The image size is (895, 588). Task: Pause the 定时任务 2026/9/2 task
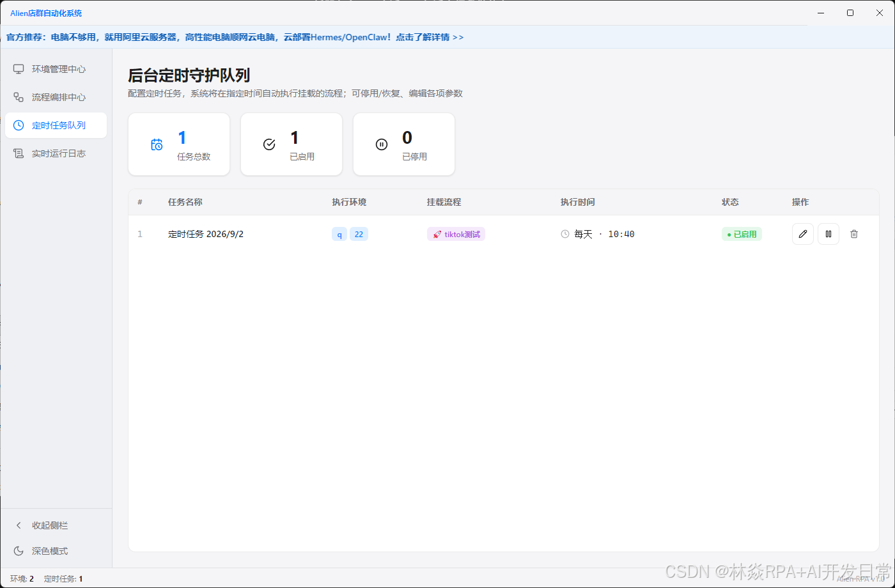829,234
